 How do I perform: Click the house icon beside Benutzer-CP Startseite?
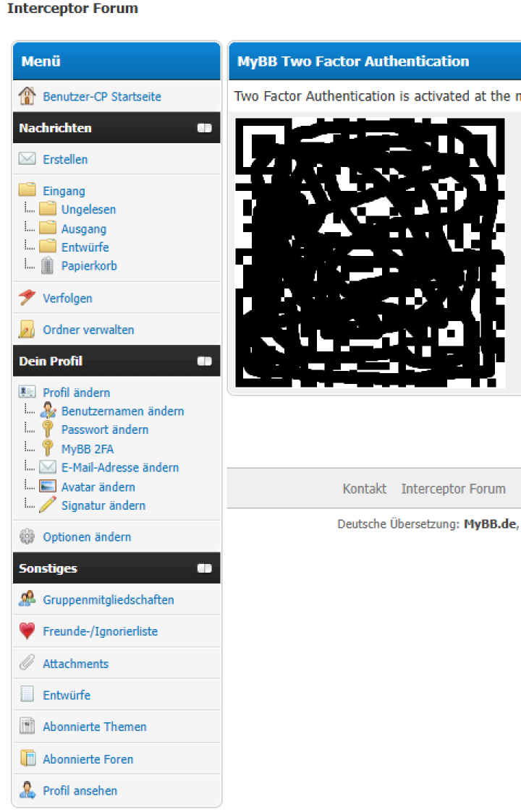[x=27, y=95]
